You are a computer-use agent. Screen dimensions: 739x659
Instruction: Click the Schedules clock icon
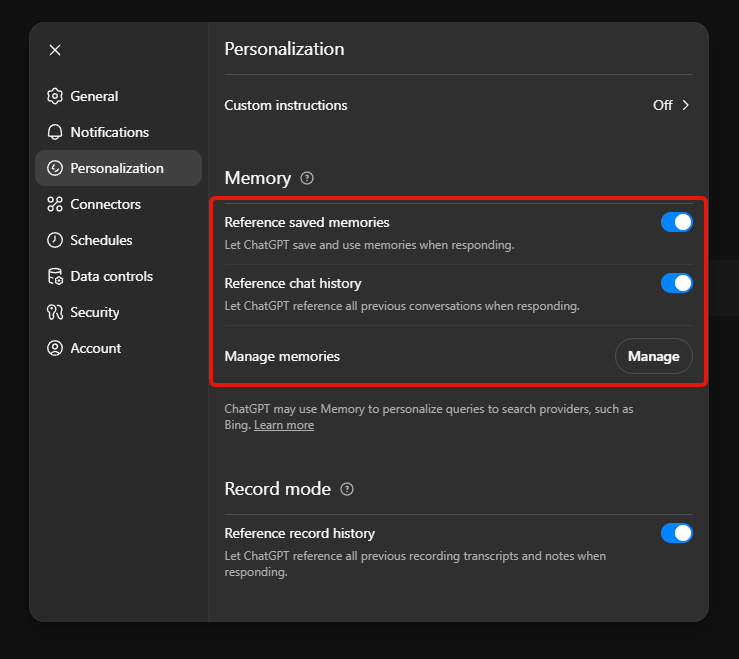(x=54, y=240)
